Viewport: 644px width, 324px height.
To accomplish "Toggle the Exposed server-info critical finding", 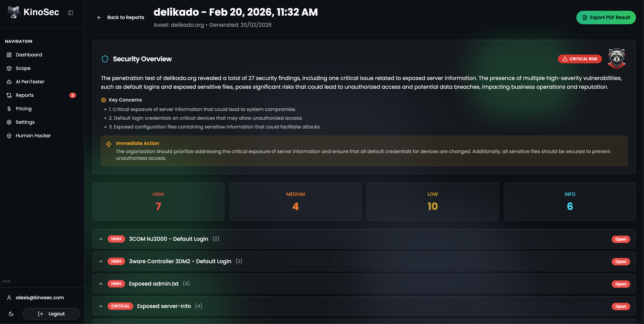I will [x=101, y=306].
